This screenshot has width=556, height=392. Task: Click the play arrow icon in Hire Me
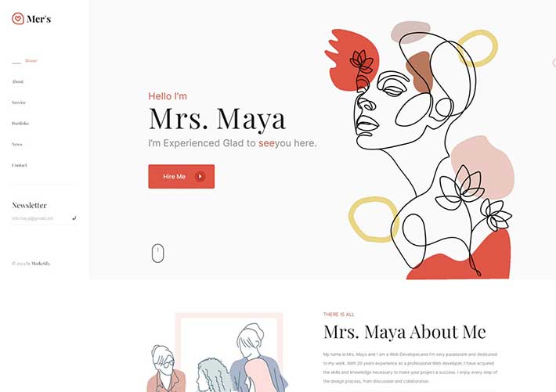click(x=200, y=177)
